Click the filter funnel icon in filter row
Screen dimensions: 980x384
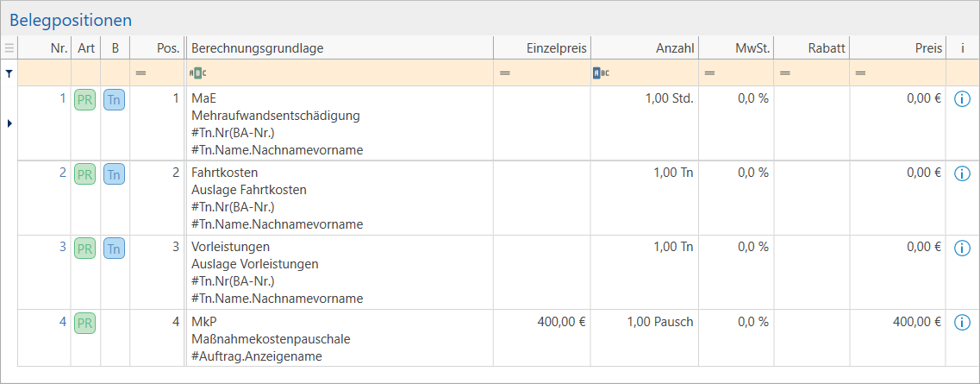pyautogui.click(x=9, y=73)
